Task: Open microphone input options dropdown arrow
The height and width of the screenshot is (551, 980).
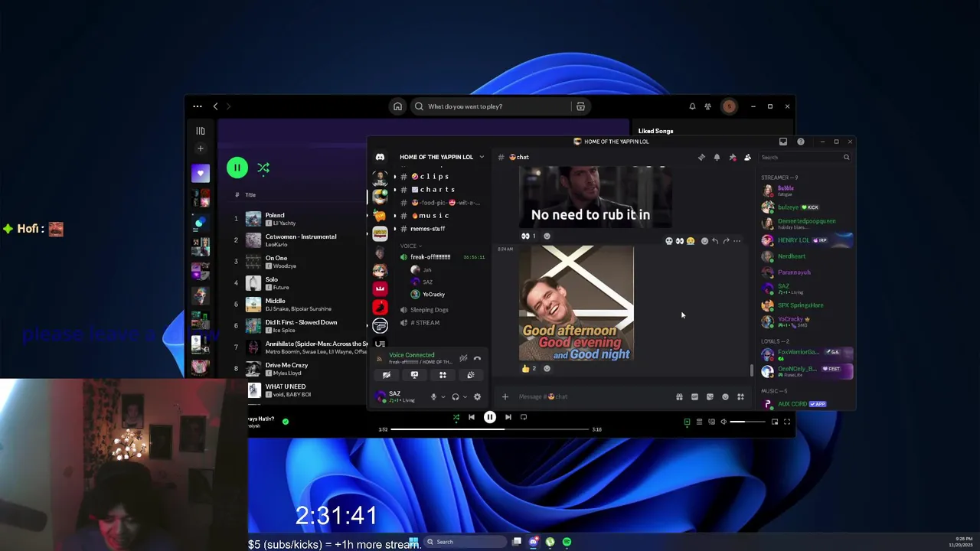Action: click(443, 396)
